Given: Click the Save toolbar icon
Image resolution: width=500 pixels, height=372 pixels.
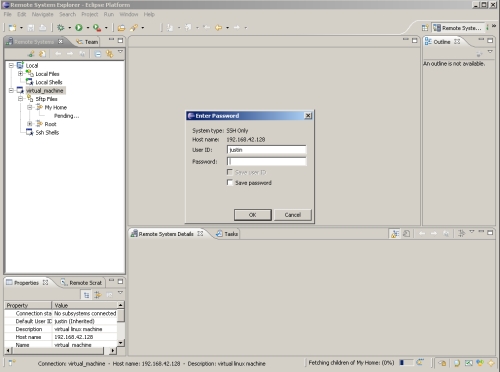Looking at the screenshot, I should coord(31,28).
